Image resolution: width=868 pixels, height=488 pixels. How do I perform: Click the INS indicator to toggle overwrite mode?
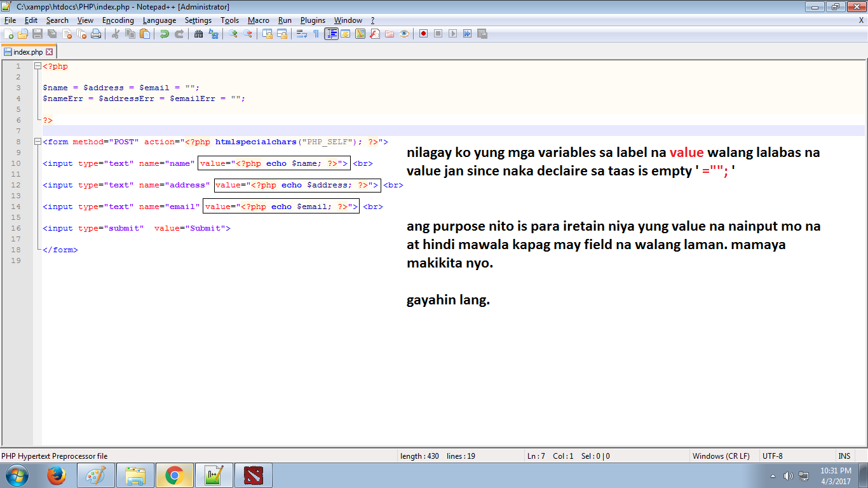844,456
